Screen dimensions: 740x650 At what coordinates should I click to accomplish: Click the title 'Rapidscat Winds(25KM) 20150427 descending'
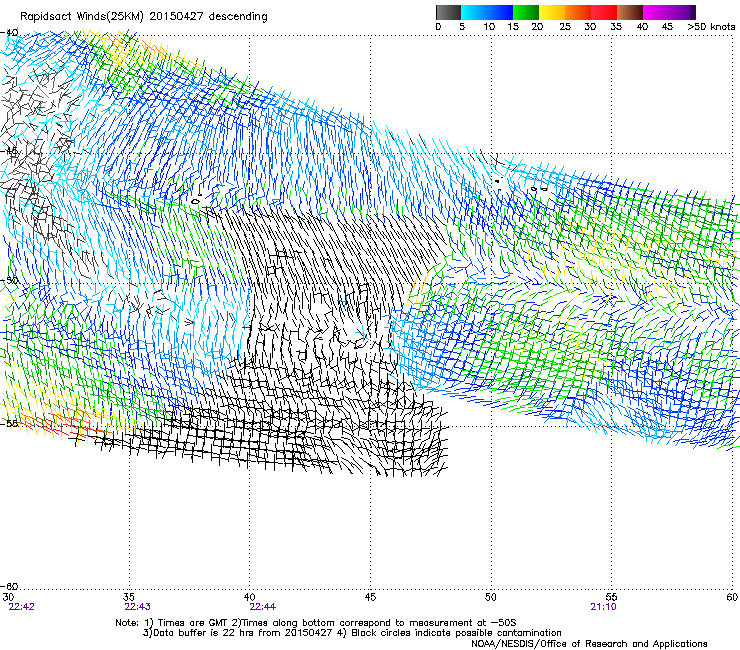click(x=143, y=17)
